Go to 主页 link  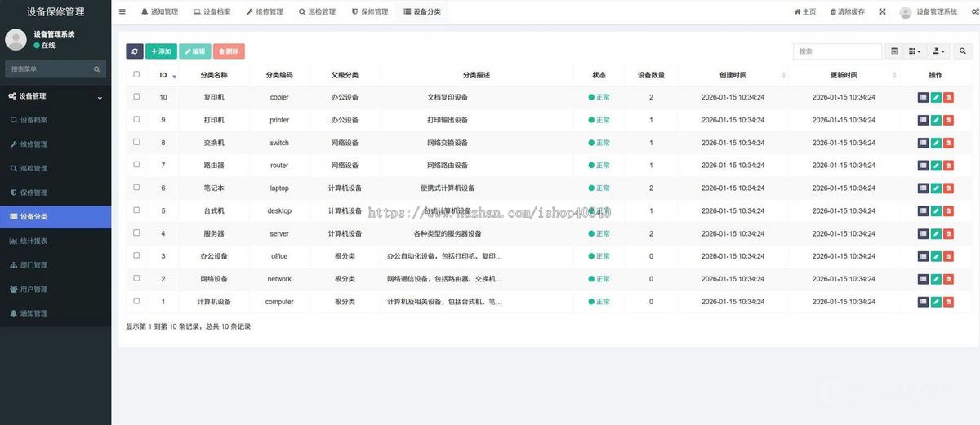click(x=805, y=12)
